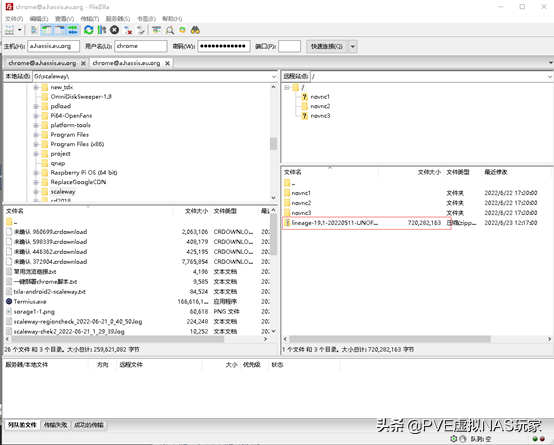The width and height of the screenshot is (554, 445).
Task: Open the local site path dropdown
Action: 274,76
